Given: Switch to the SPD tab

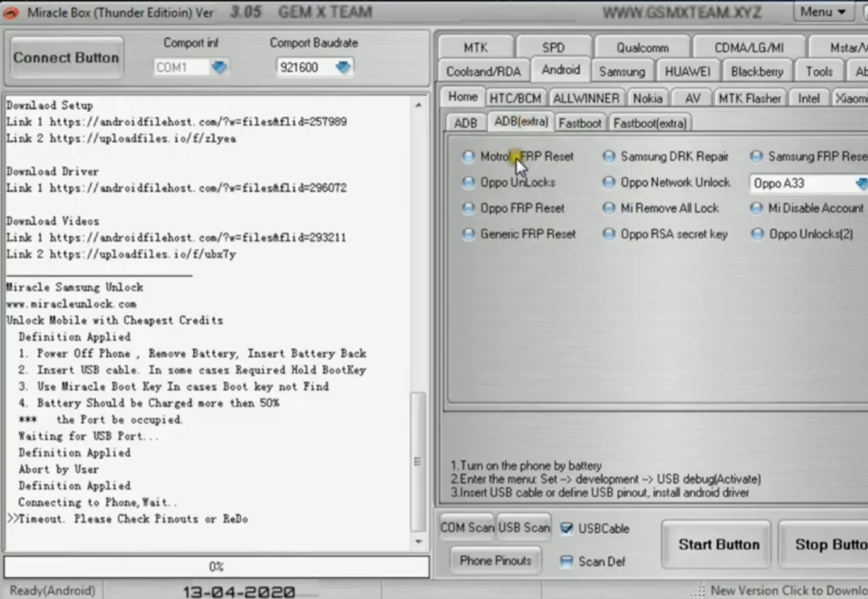Looking at the screenshot, I should [x=553, y=48].
